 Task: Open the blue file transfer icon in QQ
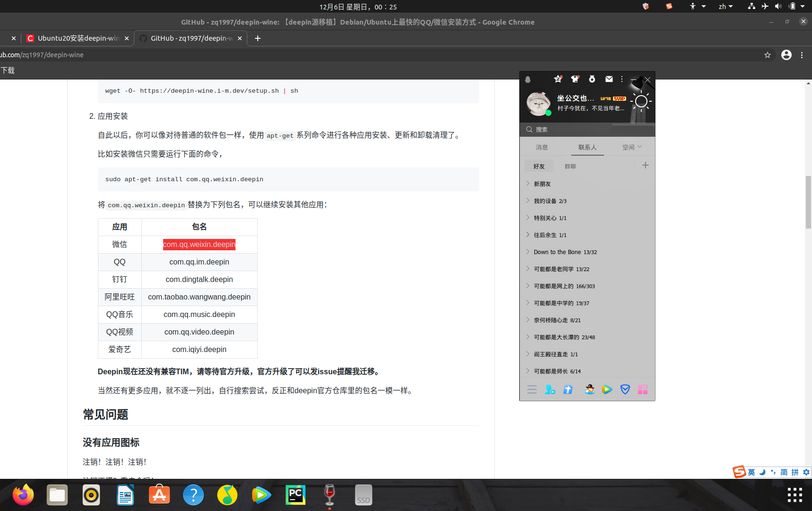tap(568, 389)
